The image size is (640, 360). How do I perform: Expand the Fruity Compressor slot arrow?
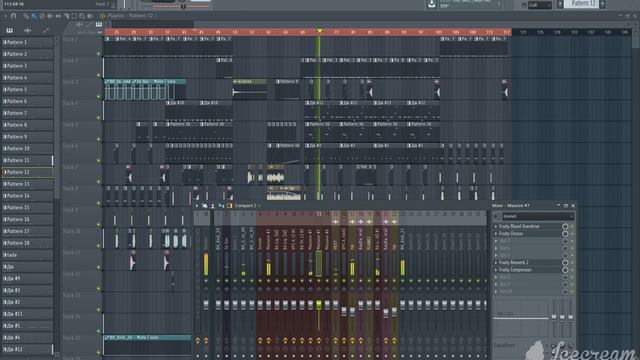[x=496, y=270]
